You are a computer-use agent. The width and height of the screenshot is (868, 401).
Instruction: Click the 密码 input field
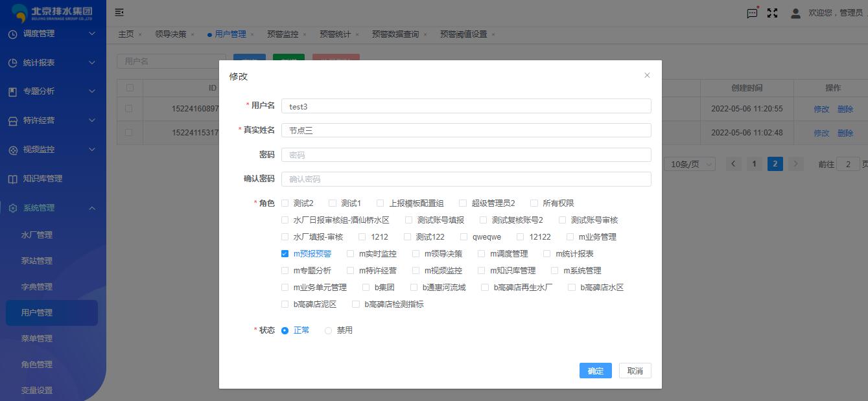465,155
